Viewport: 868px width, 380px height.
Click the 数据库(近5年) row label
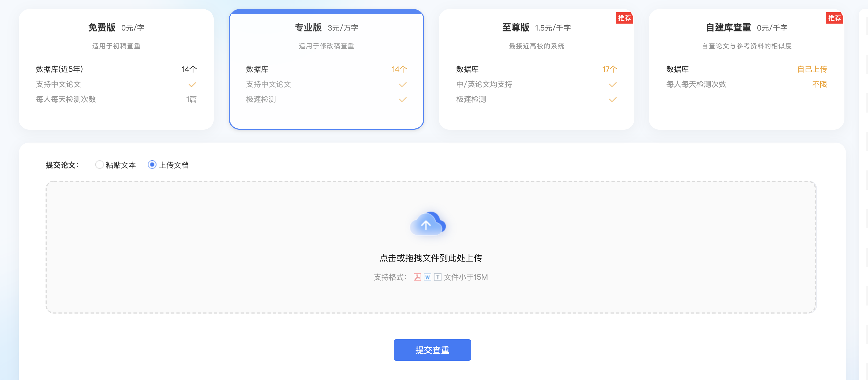(x=59, y=69)
